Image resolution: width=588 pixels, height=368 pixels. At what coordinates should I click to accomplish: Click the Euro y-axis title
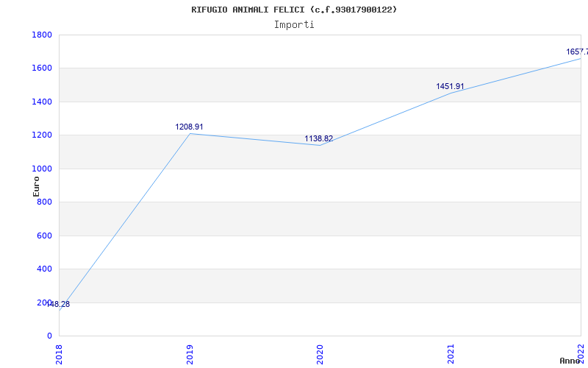[36, 186]
